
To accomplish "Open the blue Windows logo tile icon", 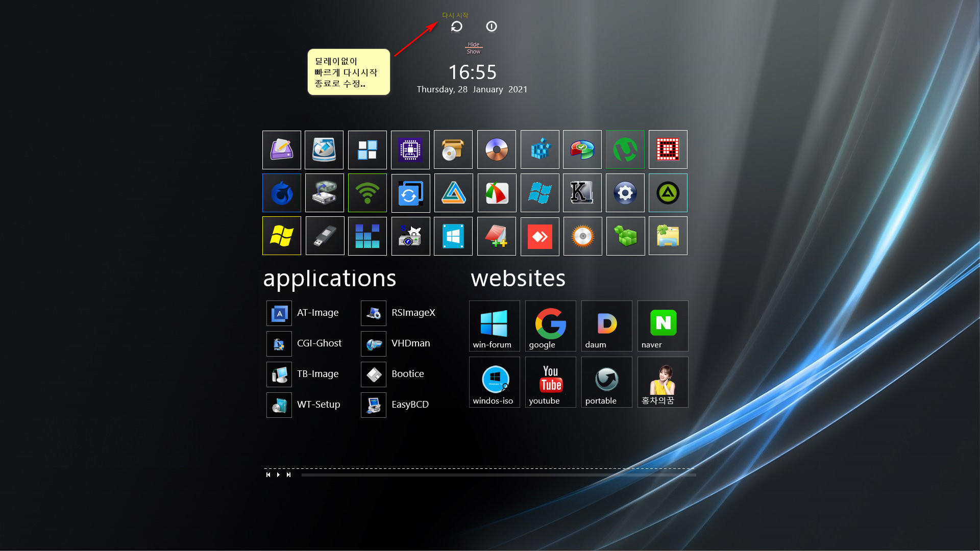I will point(453,236).
